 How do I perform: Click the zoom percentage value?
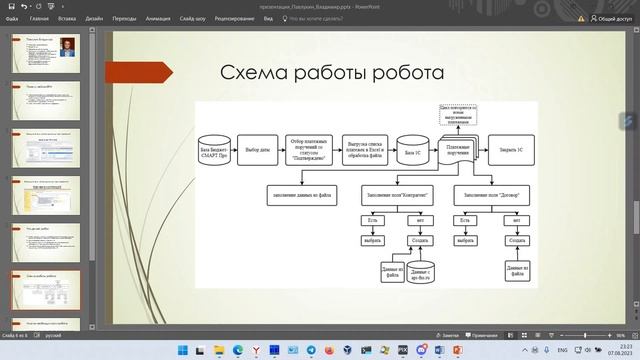pos(621,336)
